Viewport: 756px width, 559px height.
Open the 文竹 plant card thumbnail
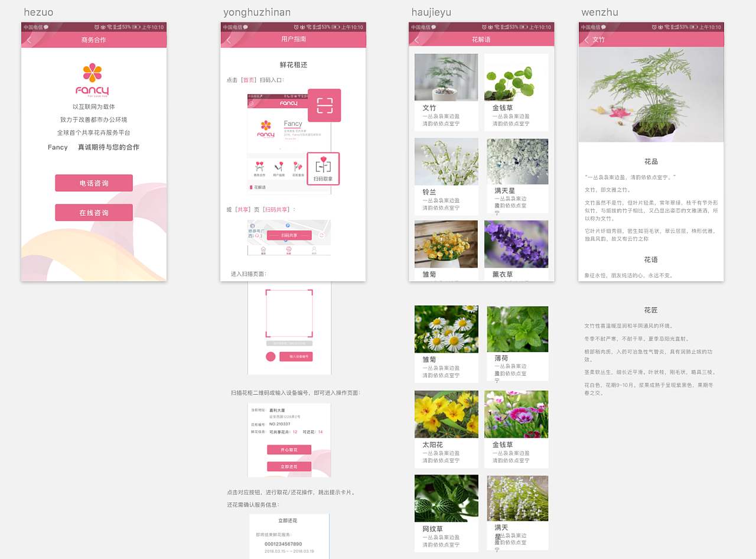coord(447,77)
